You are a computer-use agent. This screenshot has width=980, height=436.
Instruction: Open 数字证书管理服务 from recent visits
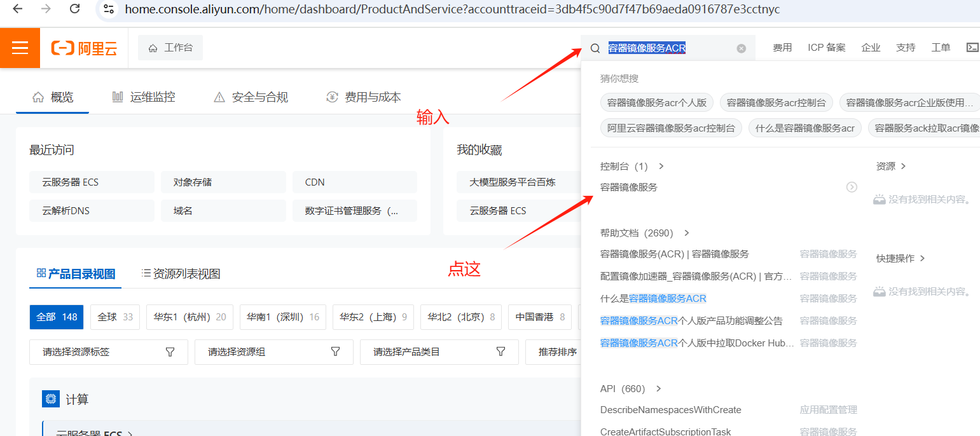pyautogui.click(x=355, y=211)
